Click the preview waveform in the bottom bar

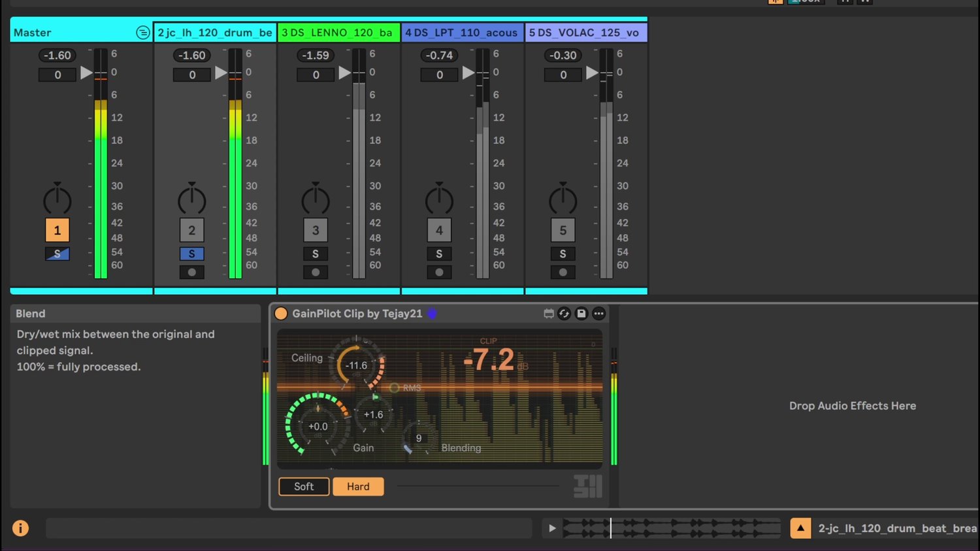[x=672, y=528]
